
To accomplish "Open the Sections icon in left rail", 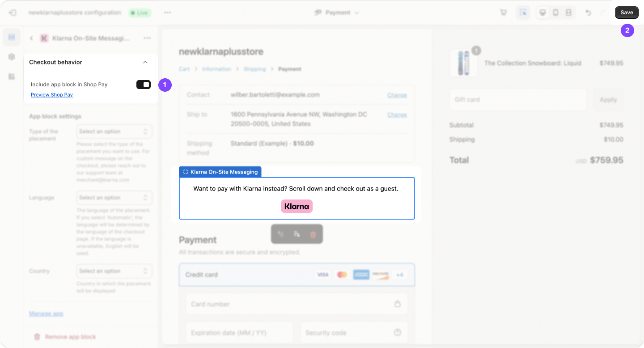I will click(12, 37).
